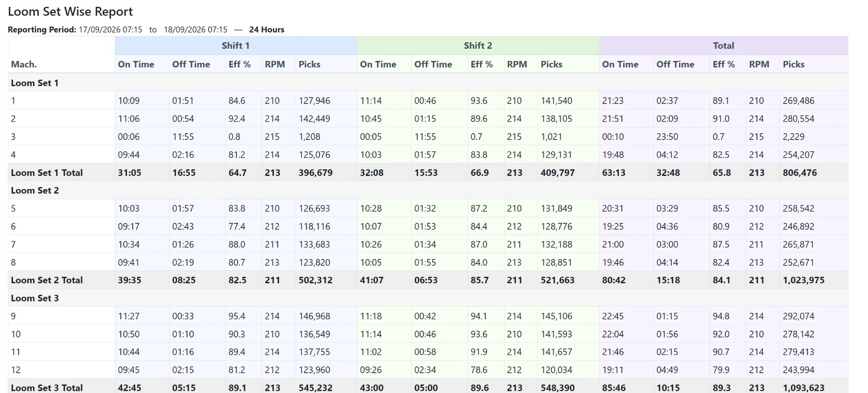Select the Shift 1 column group header
This screenshot has width=868, height=393.
point(236,45)
